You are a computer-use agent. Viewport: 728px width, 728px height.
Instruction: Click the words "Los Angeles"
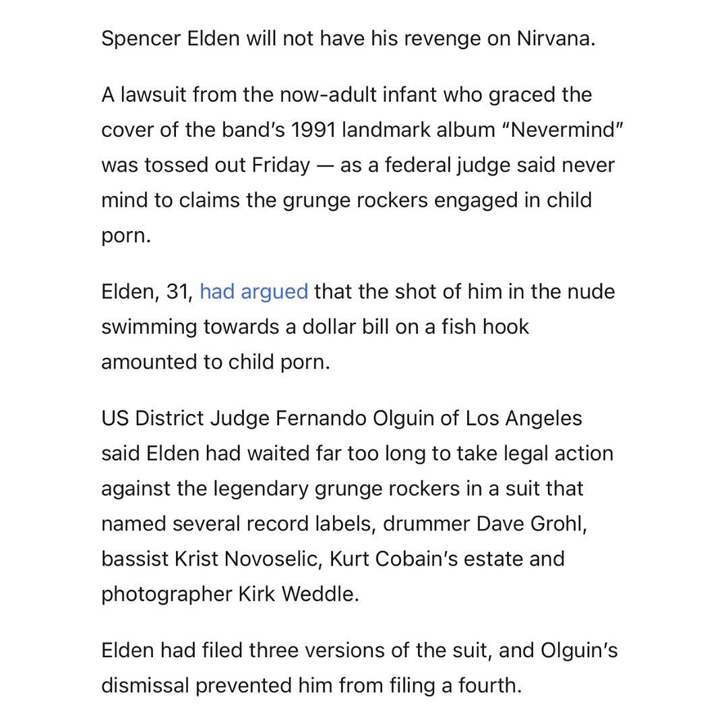524,418
